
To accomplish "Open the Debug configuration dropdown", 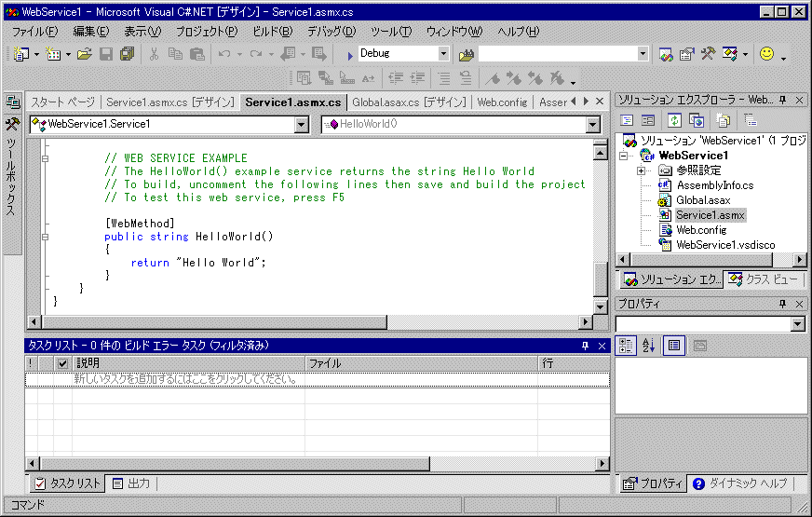I will 443,53.
